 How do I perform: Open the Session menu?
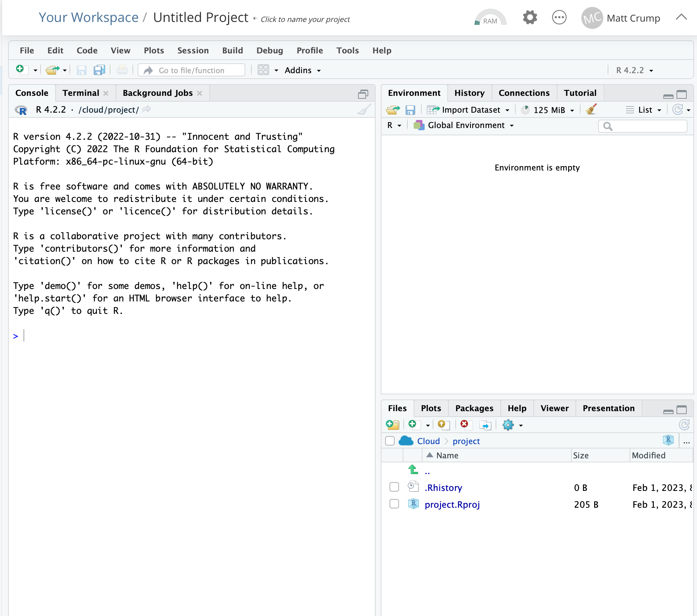click(193, 50)
